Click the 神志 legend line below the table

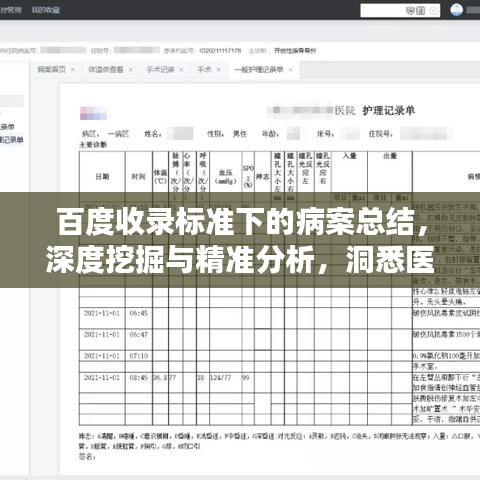pos(279,436)
